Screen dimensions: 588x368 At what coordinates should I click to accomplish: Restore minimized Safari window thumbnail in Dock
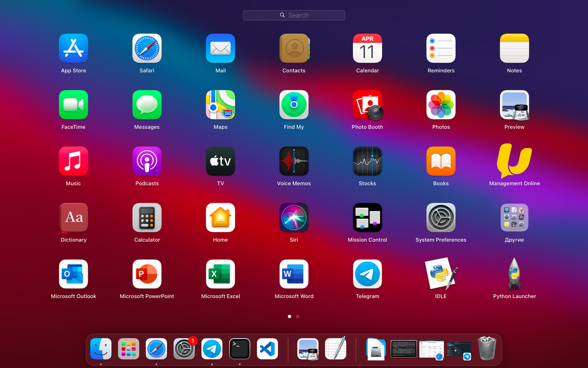tap(432, 350)
